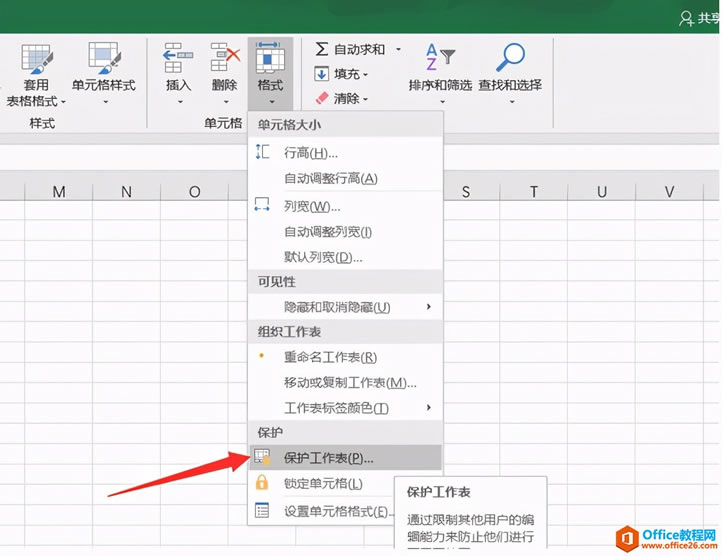722x556 pixels.
Task: Click the share user icon
Action: [685, 18]
